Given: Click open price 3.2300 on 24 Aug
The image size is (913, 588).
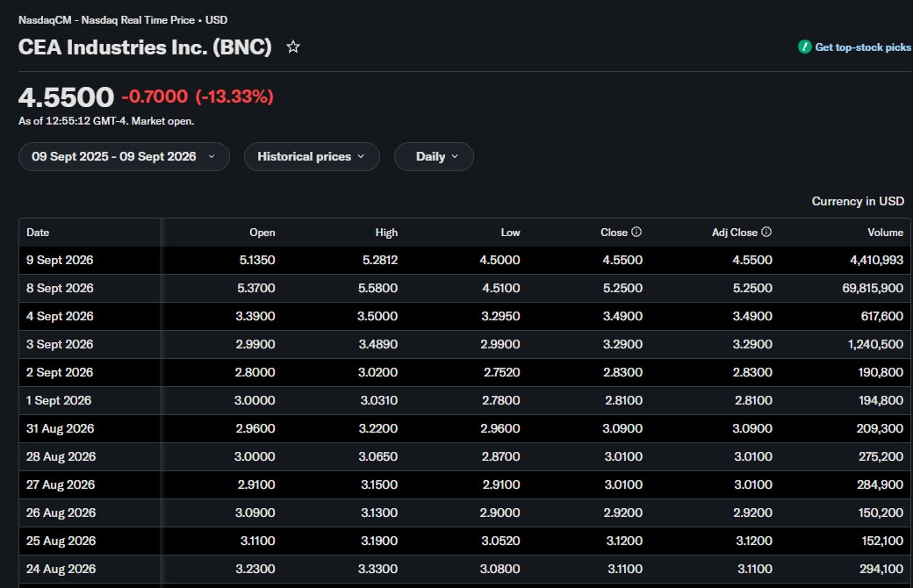Looking at the screenshot, I should 255,569.
